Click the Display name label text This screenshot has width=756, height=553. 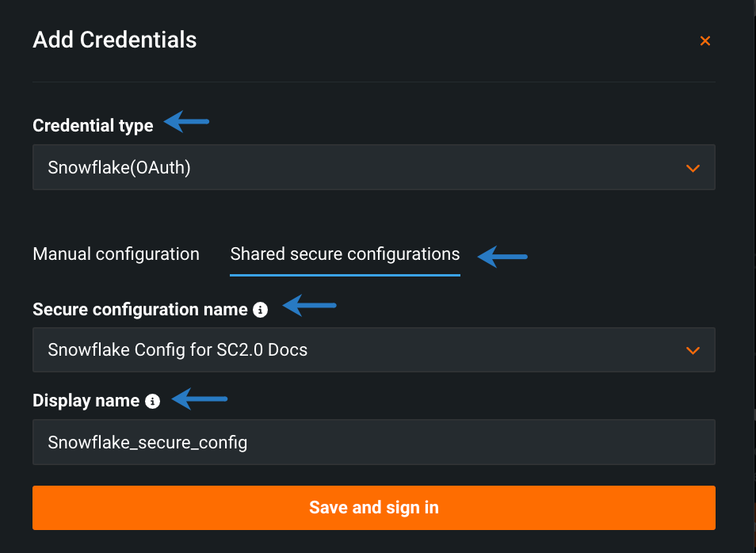(86, 401)
